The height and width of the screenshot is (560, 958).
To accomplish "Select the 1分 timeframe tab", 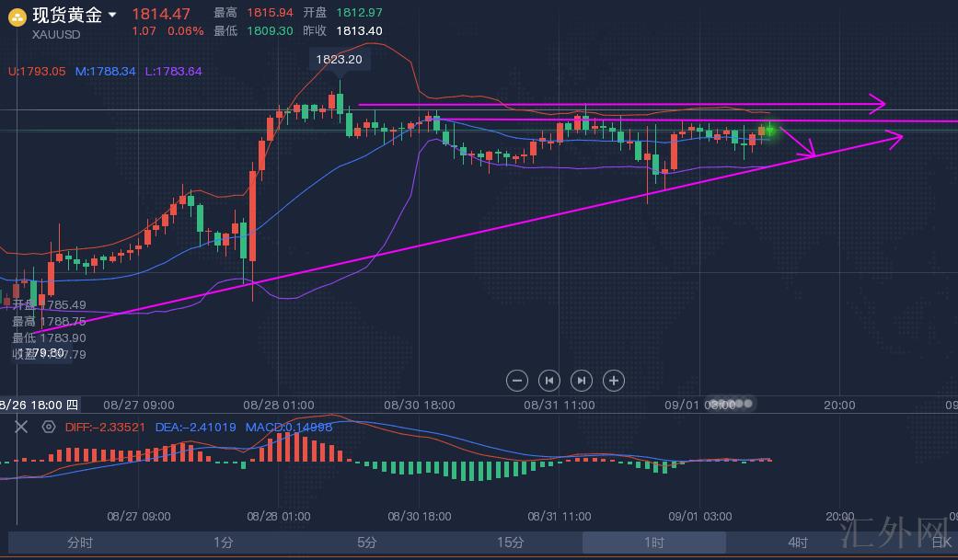I will point(223,543).
